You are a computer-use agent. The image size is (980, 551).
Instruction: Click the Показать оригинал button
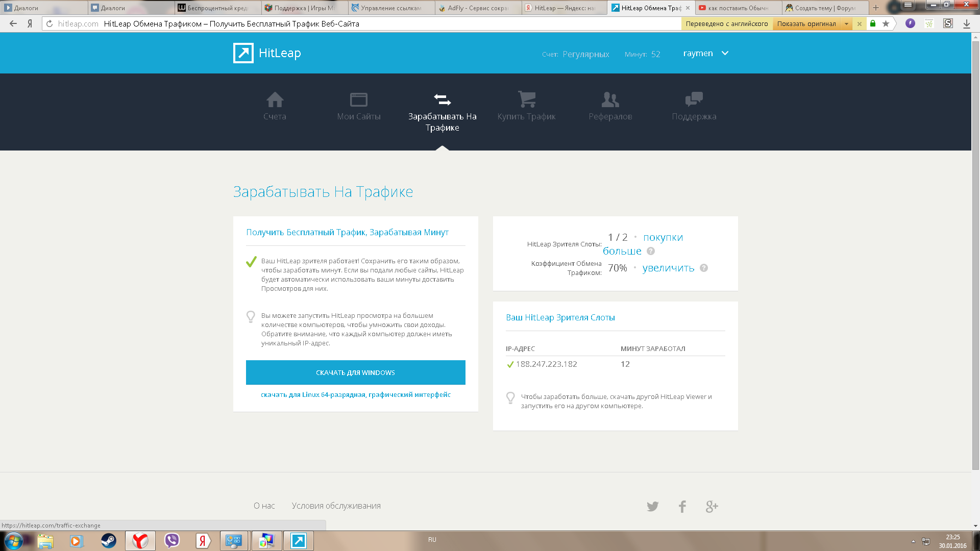click(806, 24)
